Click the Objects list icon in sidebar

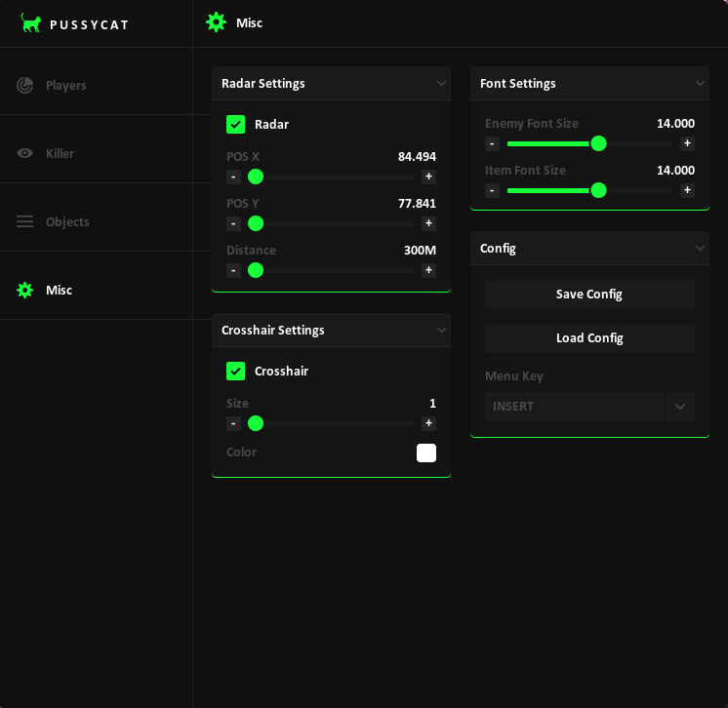25,222
